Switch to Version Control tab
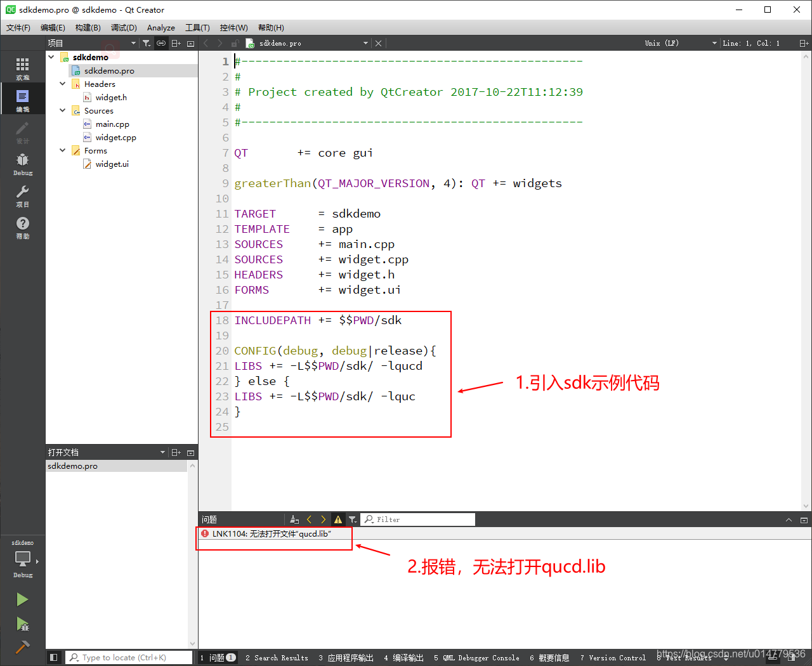The image size is (812, 666). [x=613, y=658]
